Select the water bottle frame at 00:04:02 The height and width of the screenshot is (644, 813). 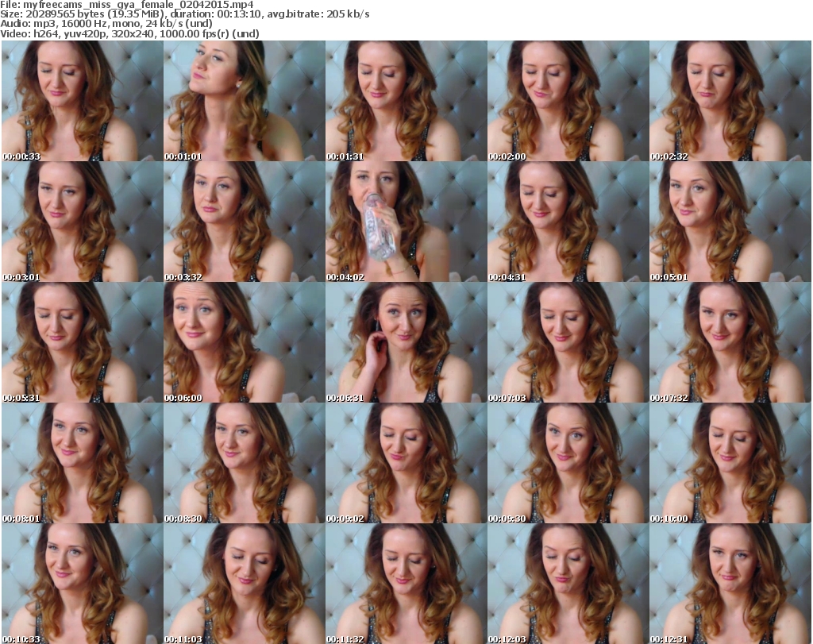[x=406, y=222]
